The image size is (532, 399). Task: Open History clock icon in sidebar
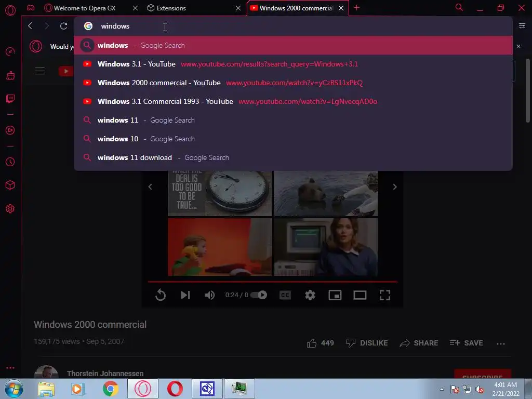click(x=10, y=162)
